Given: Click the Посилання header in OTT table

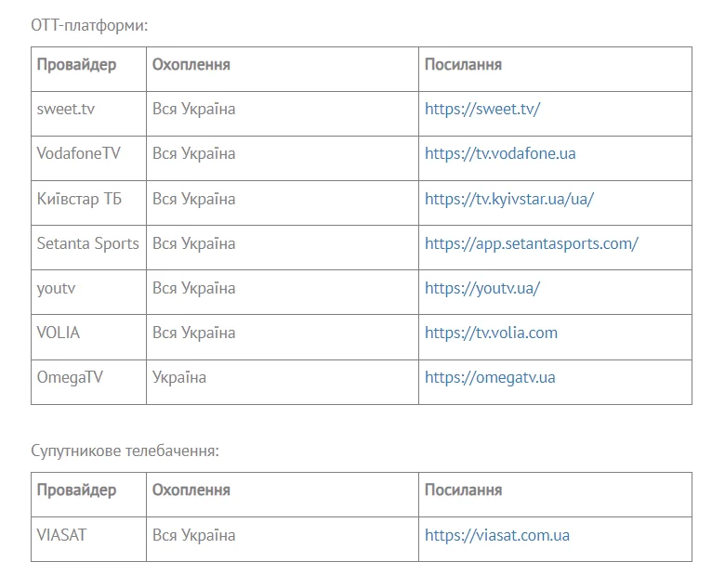Looking at the screenshot, I should coord(463,64).
